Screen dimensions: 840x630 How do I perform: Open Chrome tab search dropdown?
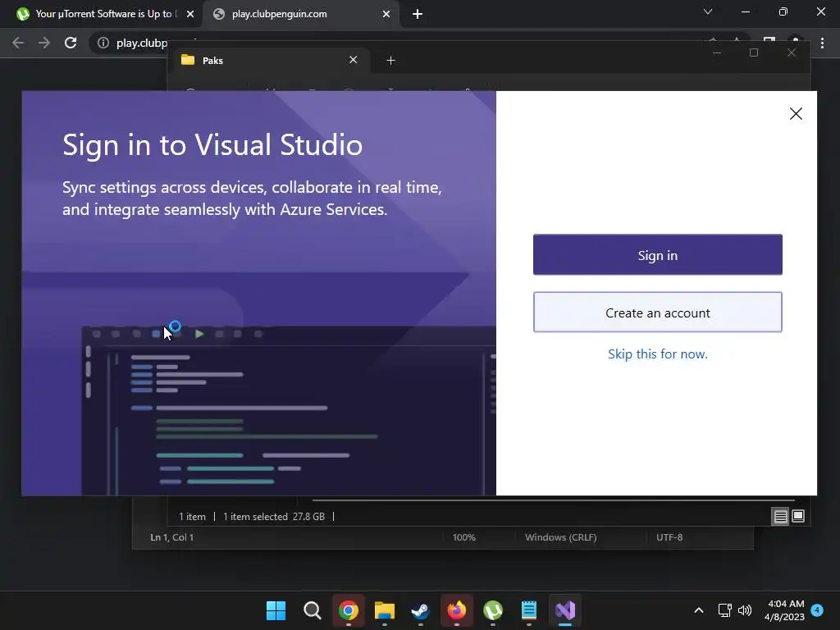pos(708,11)
